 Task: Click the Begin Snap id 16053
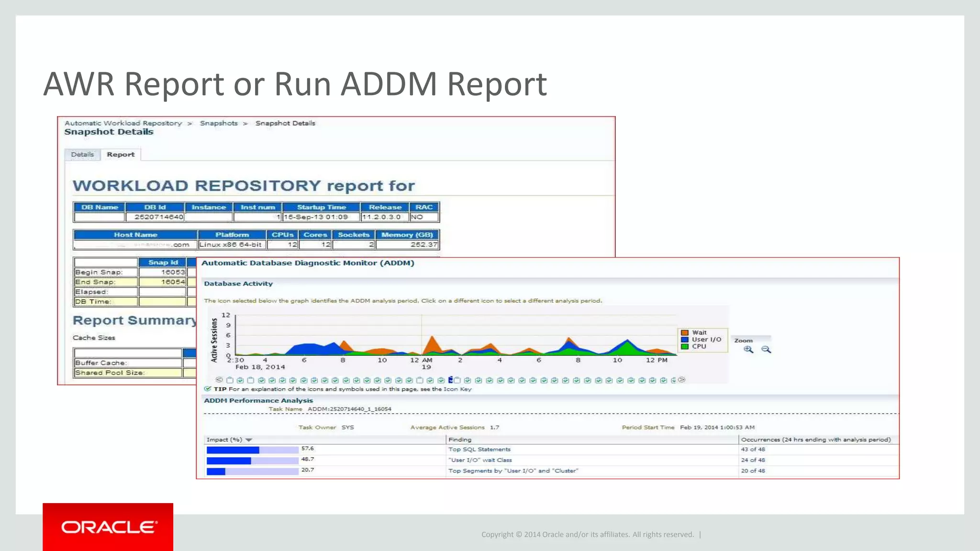(173, 272)
